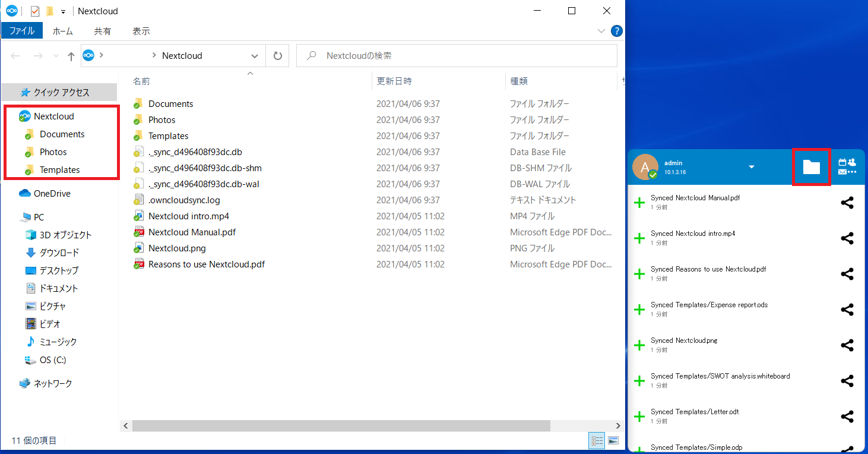Select Photos under Nextcloud in navigation pane
The height and width of the screenshot is (454, 868).
point(53,152)
